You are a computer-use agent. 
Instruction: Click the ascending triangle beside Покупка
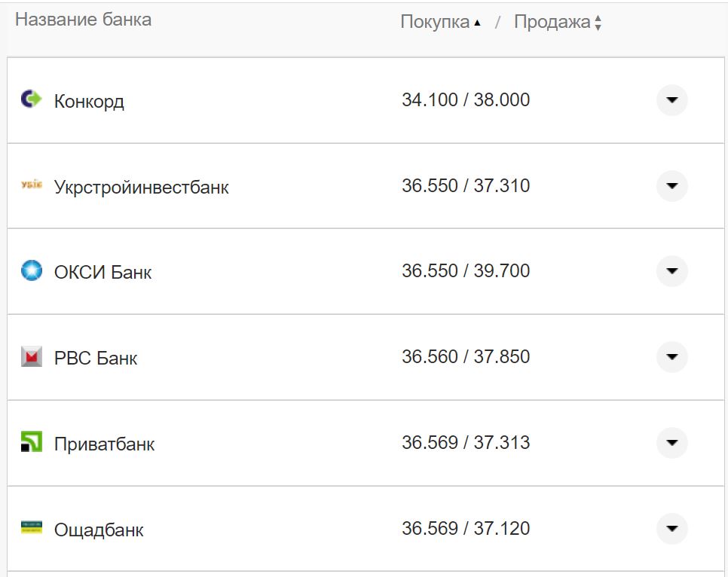coord(477,23)
